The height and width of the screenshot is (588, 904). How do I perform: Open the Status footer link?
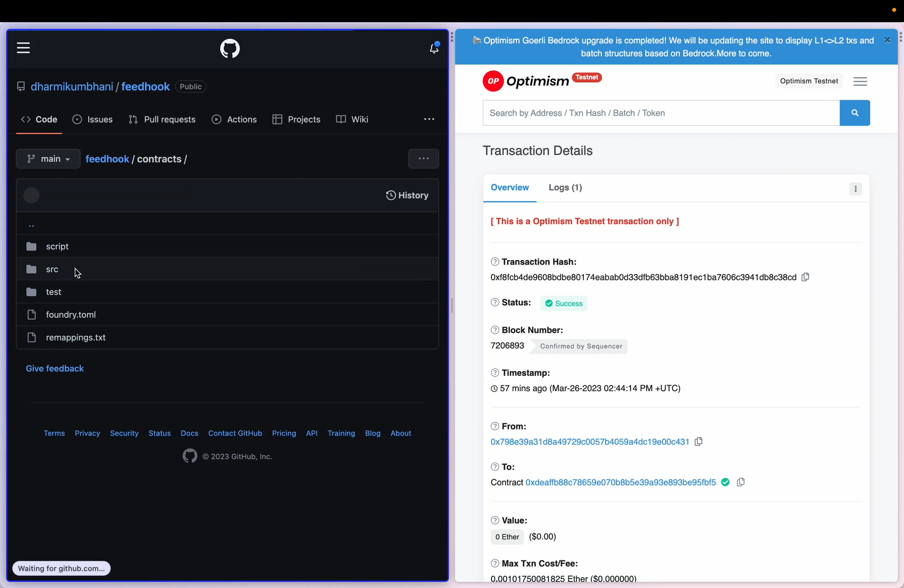pyautogui.click(x=160, y=433)
